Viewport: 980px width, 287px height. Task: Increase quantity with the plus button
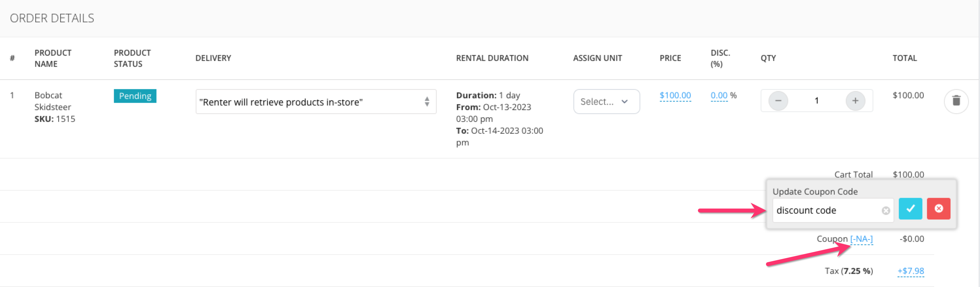click(855, 101)
